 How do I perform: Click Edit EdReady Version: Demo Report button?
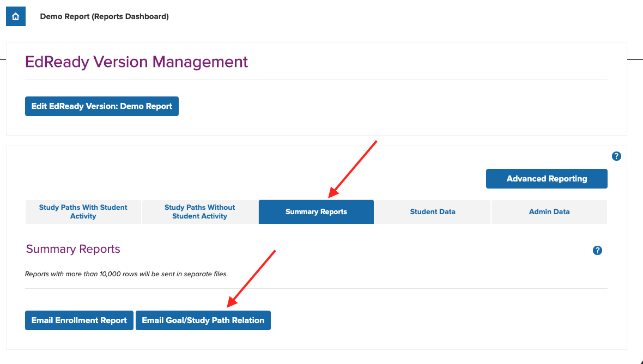[x=102, y=106]
